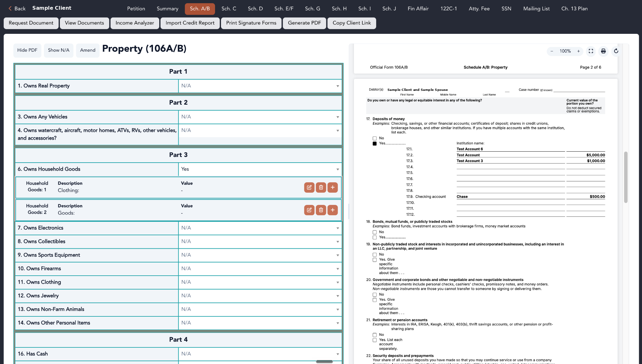Open Owns Real Property dropdown
The width and height of the screenshot is (642, 364).
click(x=260, y=86)
